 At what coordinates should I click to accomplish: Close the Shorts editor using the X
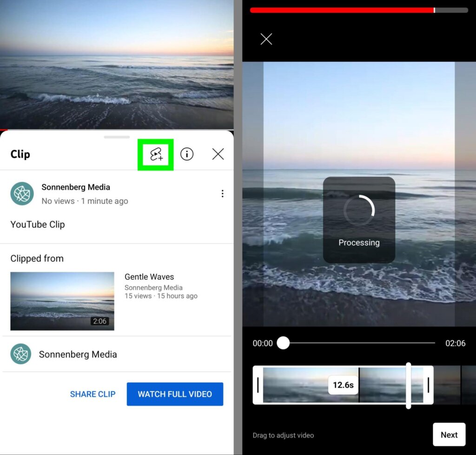[x=266, y=39]
